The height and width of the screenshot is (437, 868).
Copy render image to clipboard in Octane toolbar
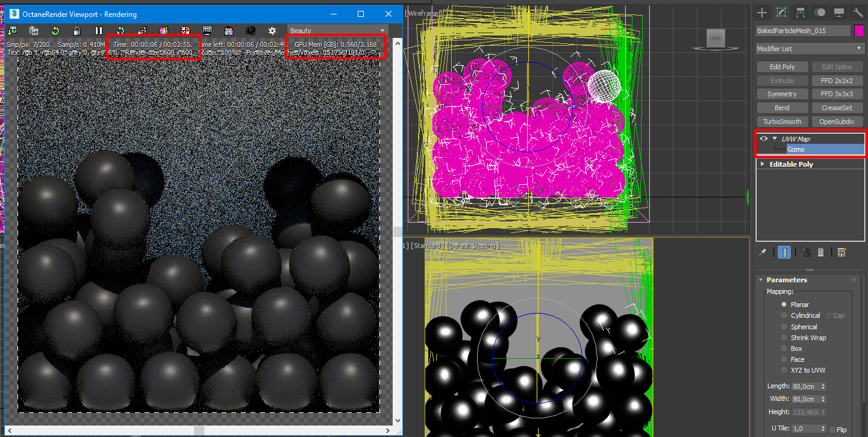34,31
